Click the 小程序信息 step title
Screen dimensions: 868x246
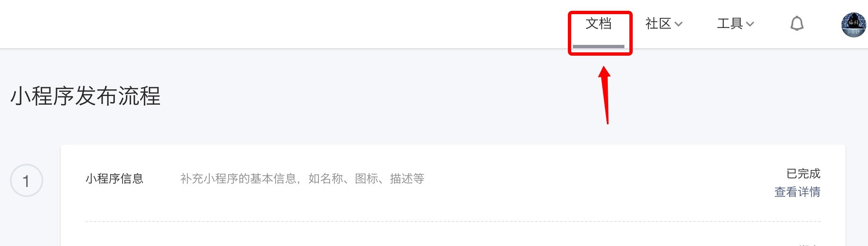(114, 179)
